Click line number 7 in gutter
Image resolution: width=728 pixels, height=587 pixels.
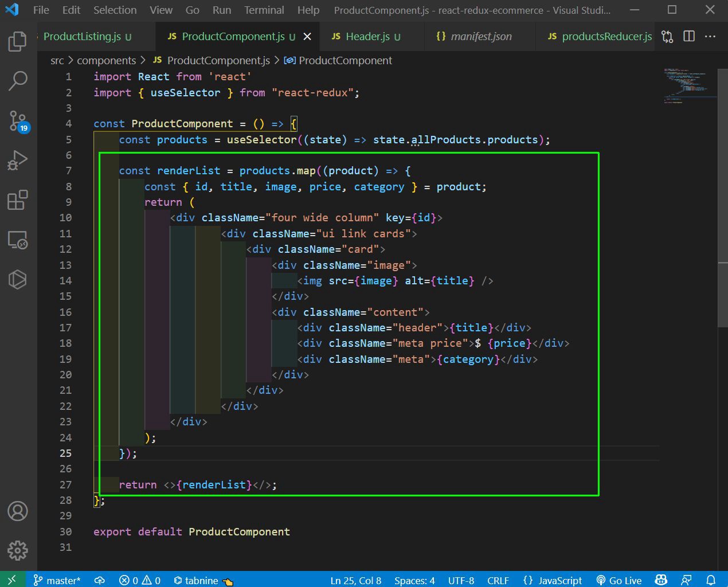point(69,171)
